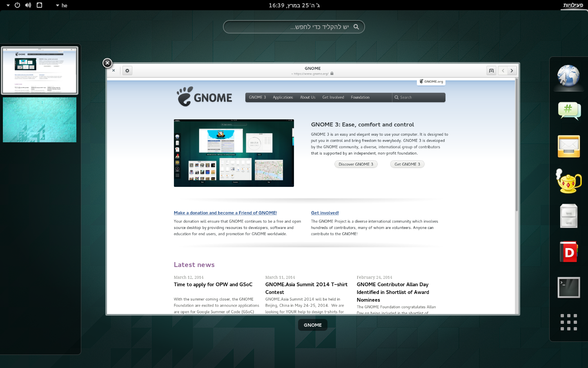Follow the 'Get involved!' link
Image resolution: width=588 pixels, height=368 pixels.
tap(325, 213)
